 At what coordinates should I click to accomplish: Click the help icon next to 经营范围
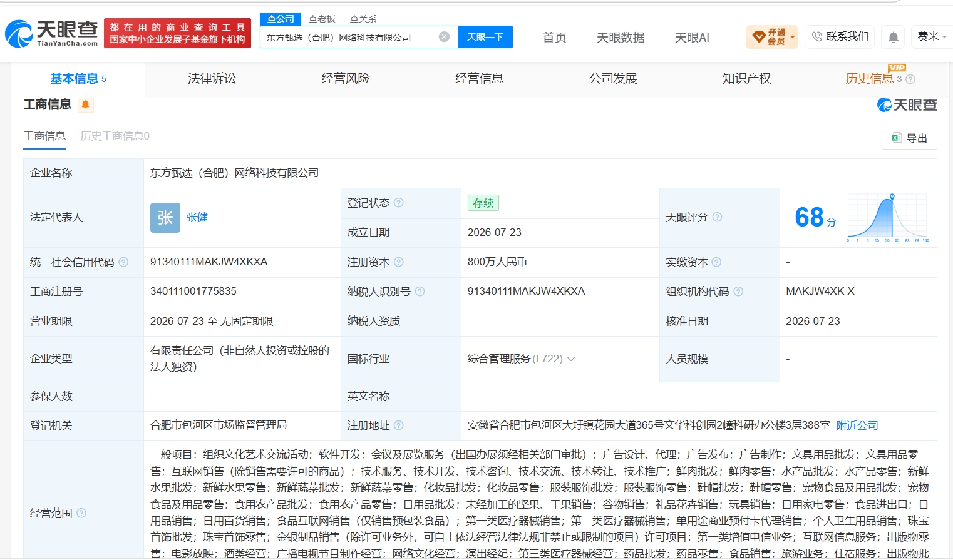coord(81,513)
